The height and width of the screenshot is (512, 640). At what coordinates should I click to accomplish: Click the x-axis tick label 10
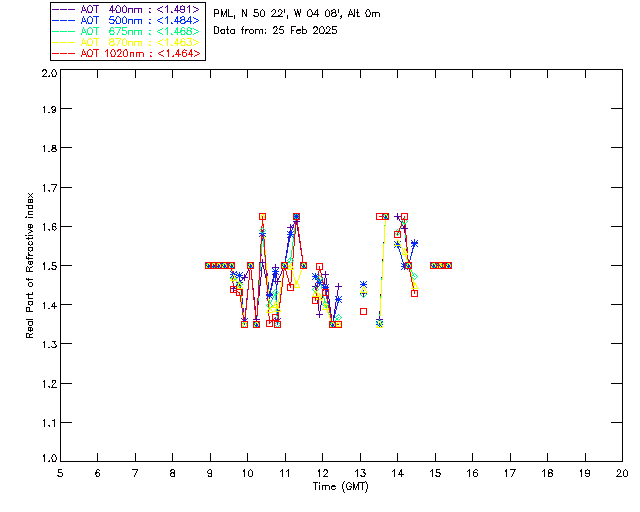pyautogui.click(x=247, y=473)
